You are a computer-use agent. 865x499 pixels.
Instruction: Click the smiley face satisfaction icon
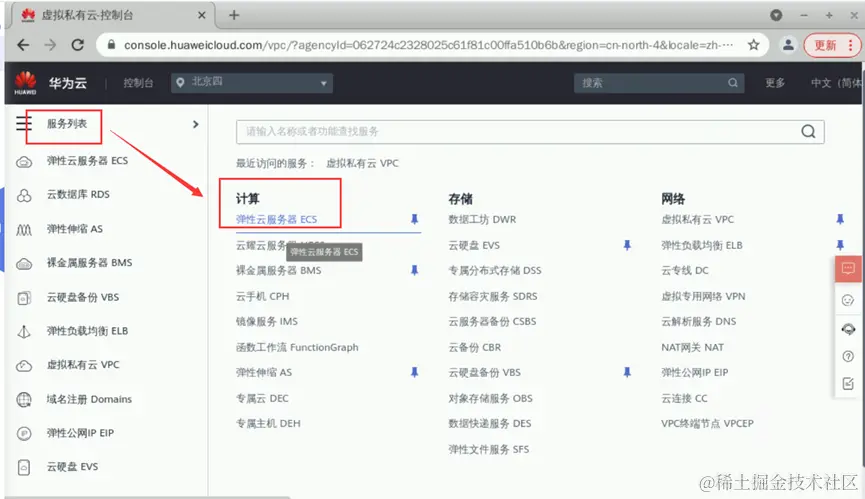point(848,301)
